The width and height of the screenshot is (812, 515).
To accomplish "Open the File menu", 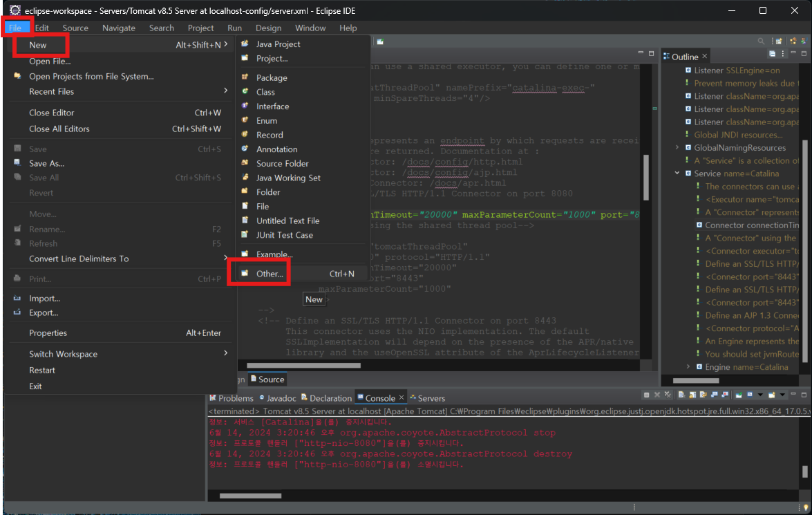I will click(x=15, y=28).
